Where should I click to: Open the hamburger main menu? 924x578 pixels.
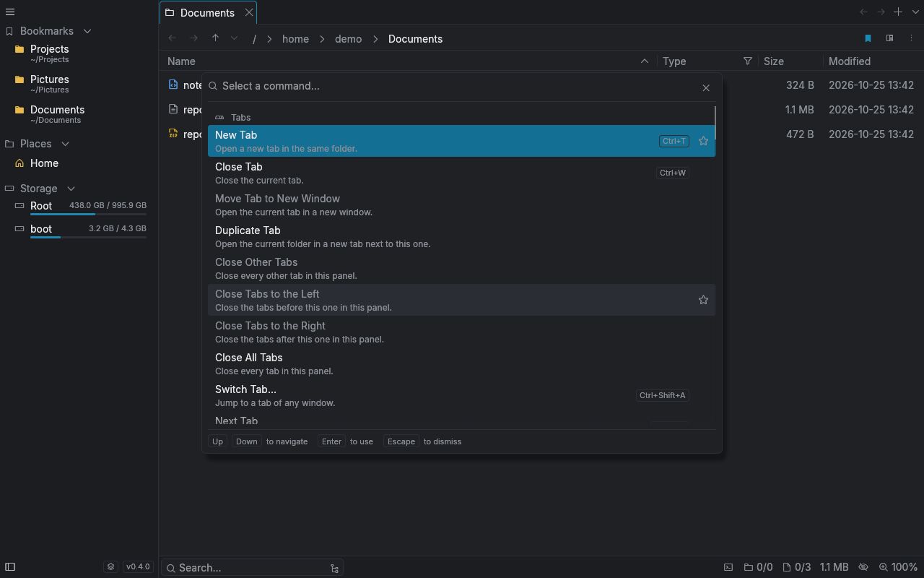(x=10, y=12)
